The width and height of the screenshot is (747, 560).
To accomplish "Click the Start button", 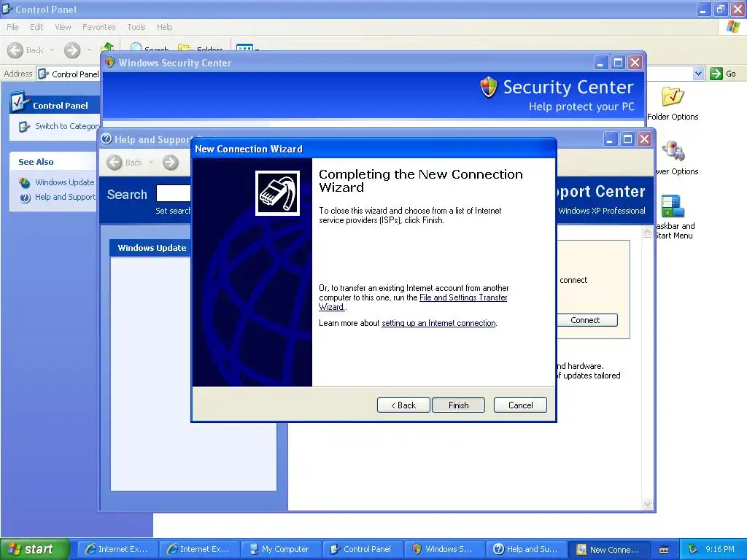I will coord(35,549).
